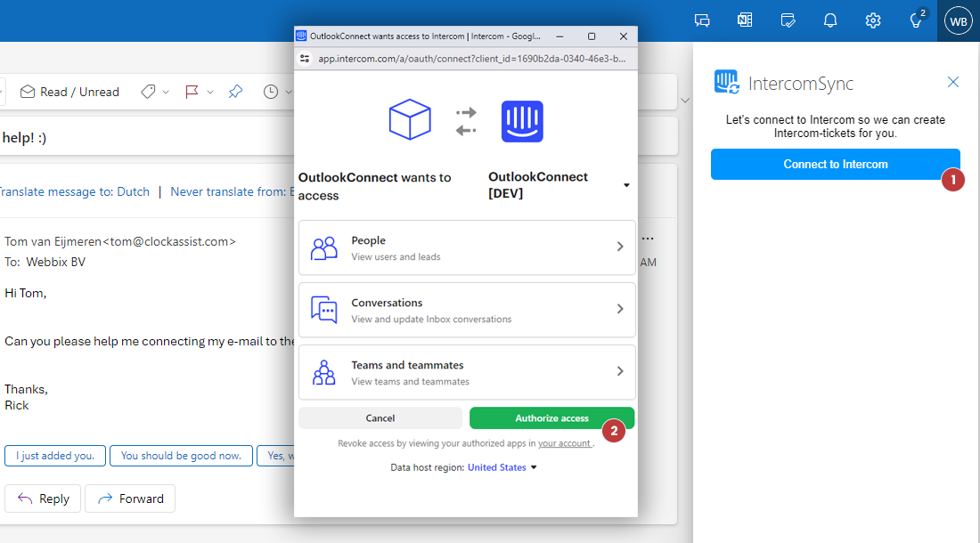Expand the Outlook ribbon chevron
This screenshot has width=980, height=543.
[685, 101]
